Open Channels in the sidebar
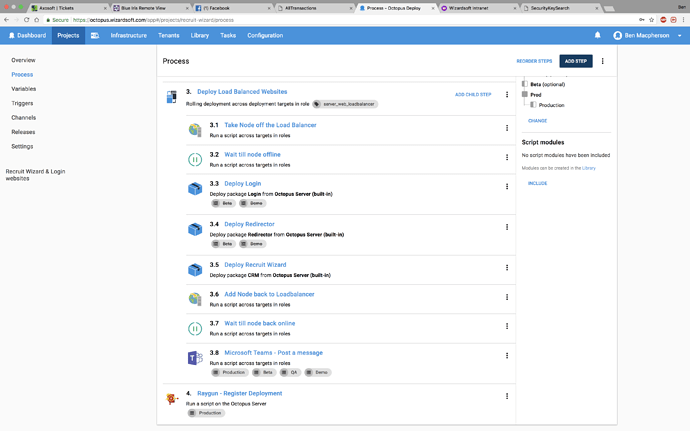This screenshot has width=690, height=431. click(24, 118)
